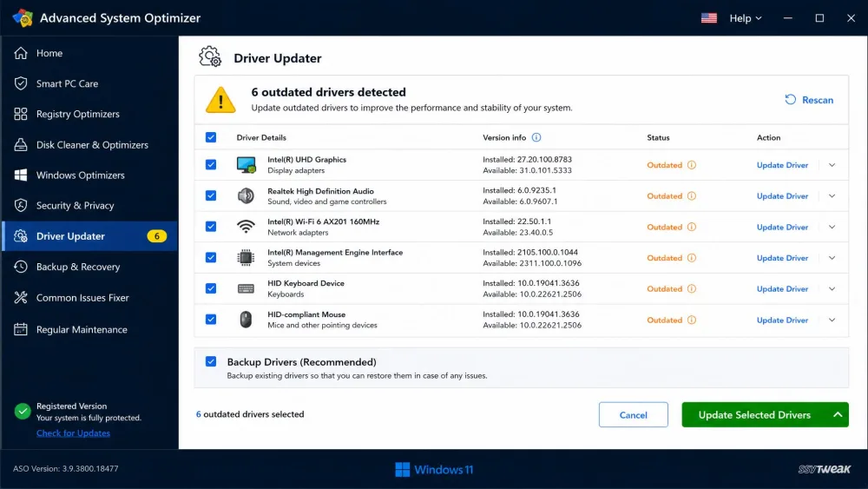The image size is (868, 489).
Task: Click the HID-compliant Mouse icon
Action: point(246,320)
